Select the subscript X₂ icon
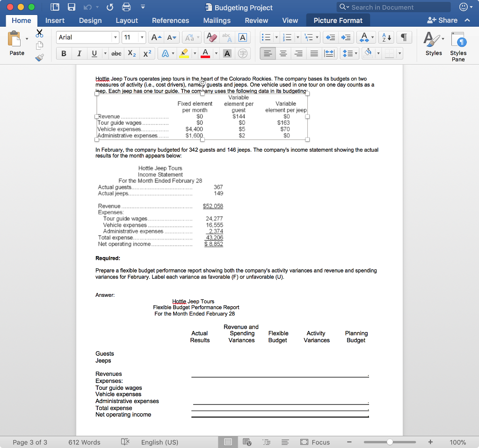Screen dimensions: 479x448 [x=132, y=53]
